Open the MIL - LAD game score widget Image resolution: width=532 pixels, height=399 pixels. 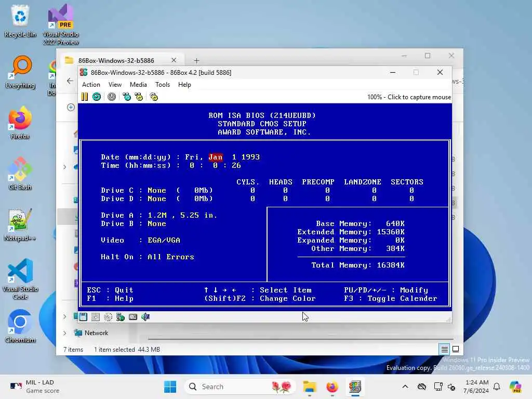(35, 387)
